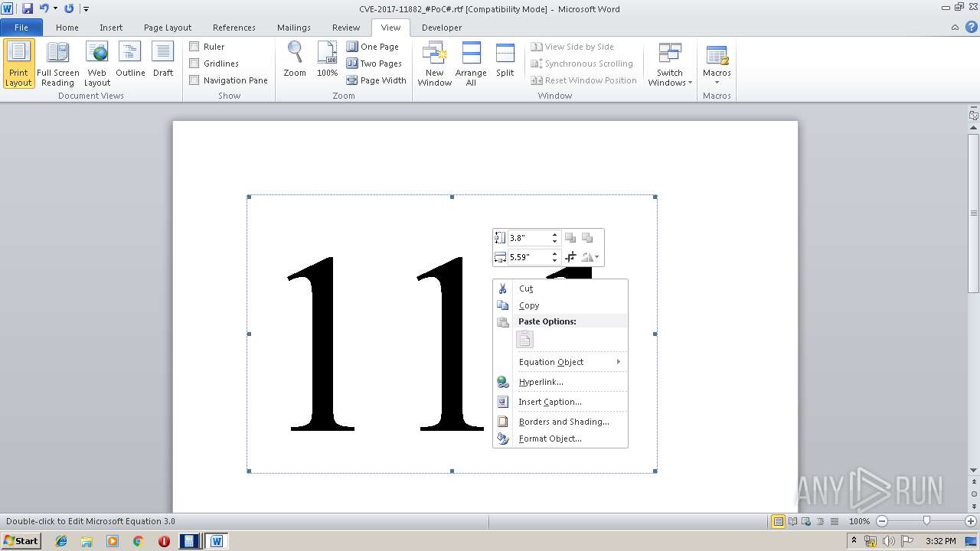Choose Hyperlink... in the context menu
Image resolution: width=980 pixels, height=551 pixels.
tap(560, 382)
